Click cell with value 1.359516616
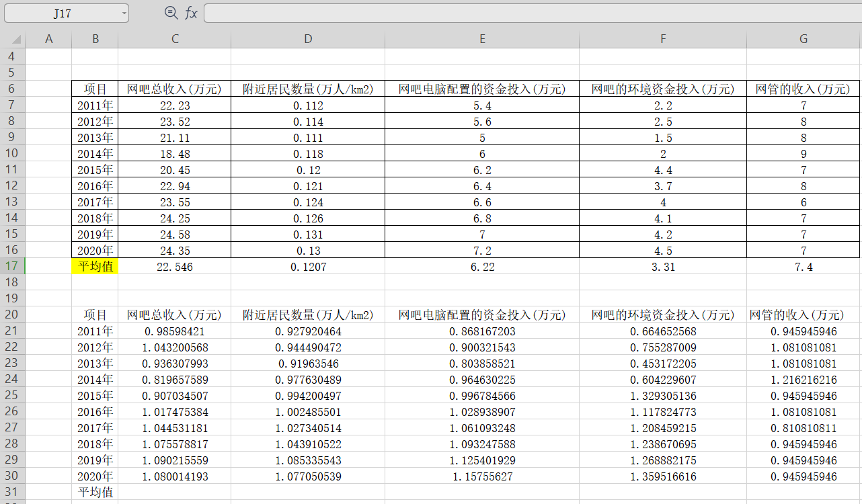 663,476
